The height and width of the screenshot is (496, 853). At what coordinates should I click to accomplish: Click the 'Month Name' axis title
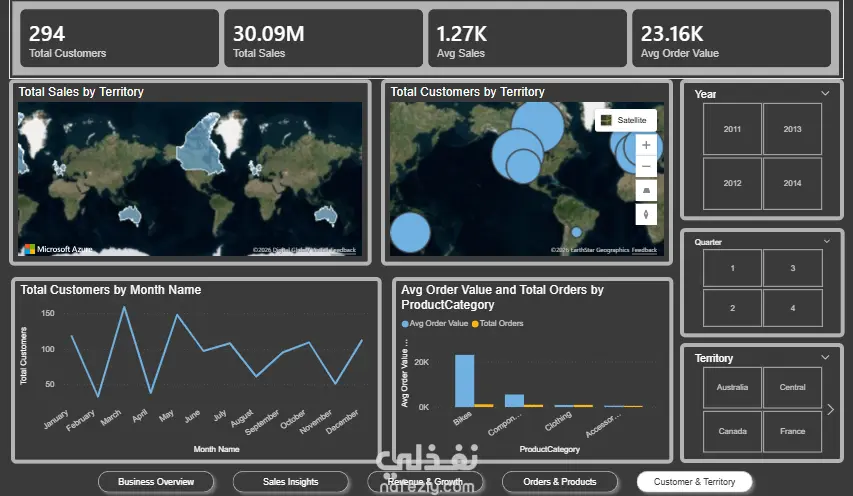(217, 449)
